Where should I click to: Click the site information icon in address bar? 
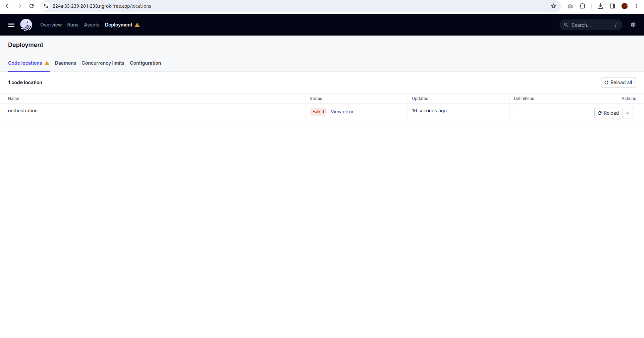(x=46, y=6)
